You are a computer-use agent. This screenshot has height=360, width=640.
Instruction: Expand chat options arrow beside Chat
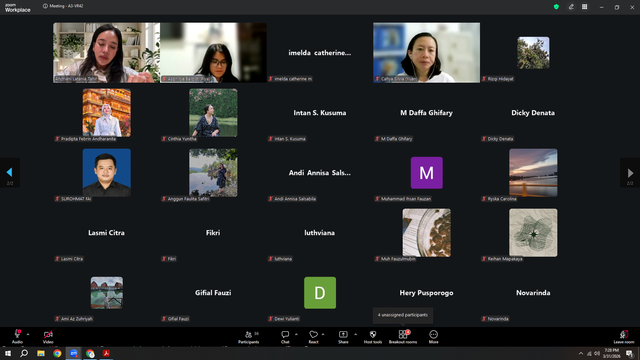point(296,334)
